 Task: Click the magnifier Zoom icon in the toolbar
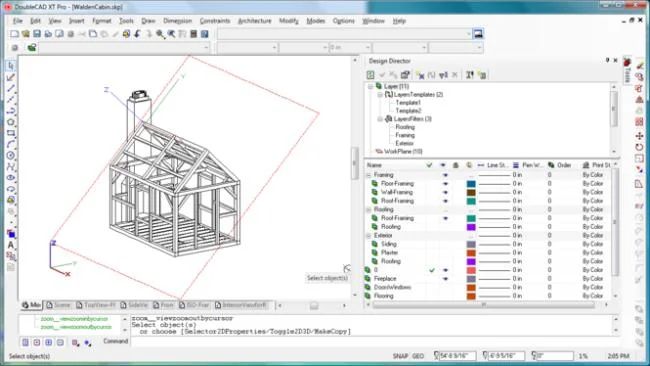coord(160,34)
